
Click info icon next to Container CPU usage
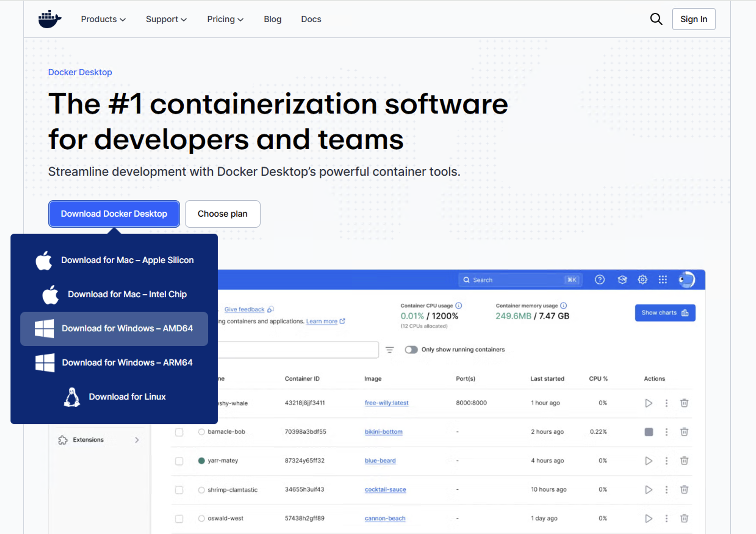pyautogui.click(x=458, y=305)
